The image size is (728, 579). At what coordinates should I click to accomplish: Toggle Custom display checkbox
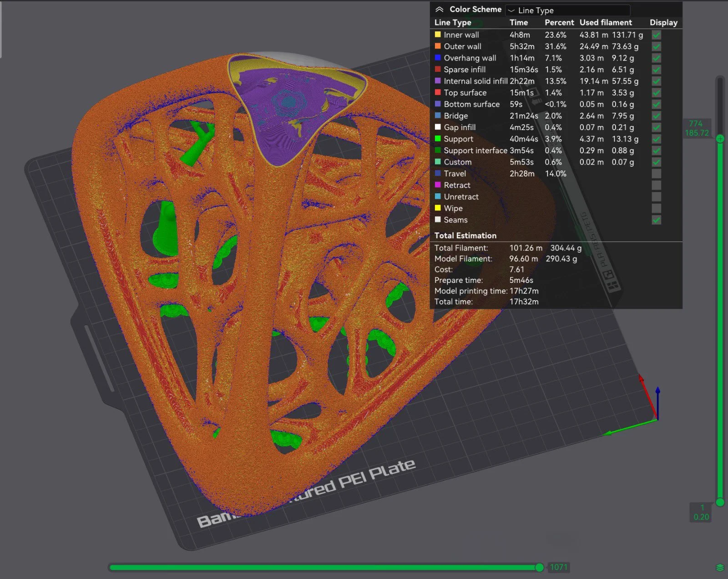pyautogui.click(x=656, y=162)
